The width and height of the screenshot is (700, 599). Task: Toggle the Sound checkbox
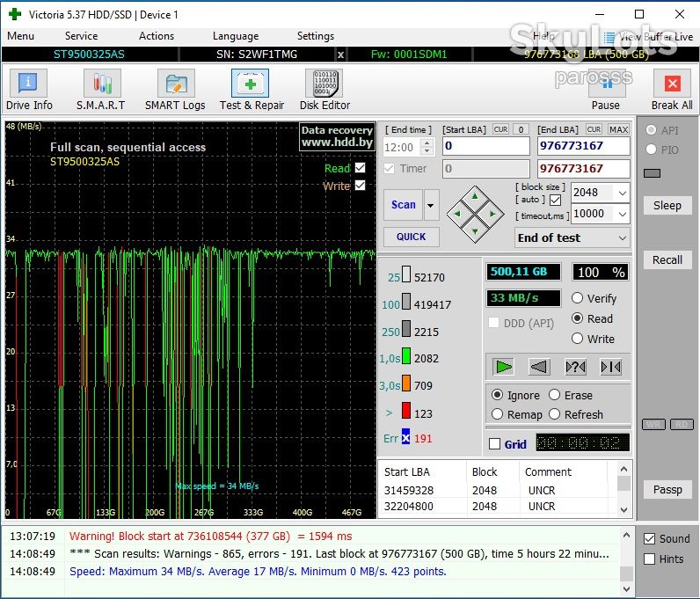click(x=650, y=538)
